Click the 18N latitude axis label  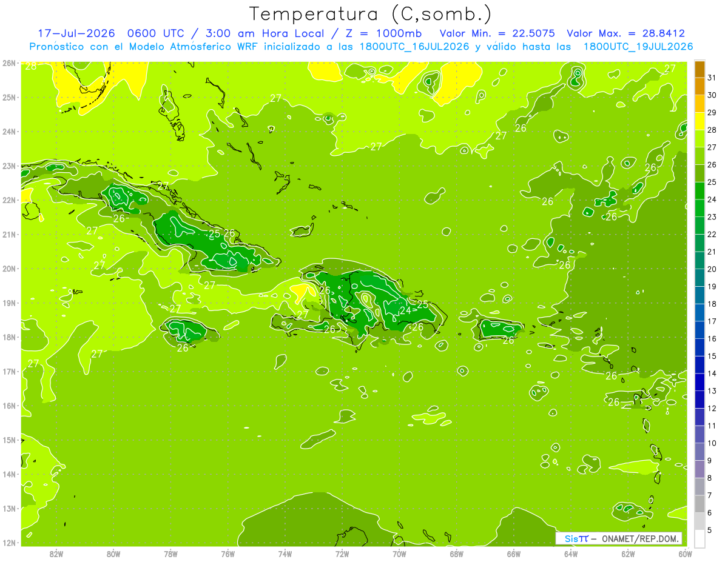(8, 337)
